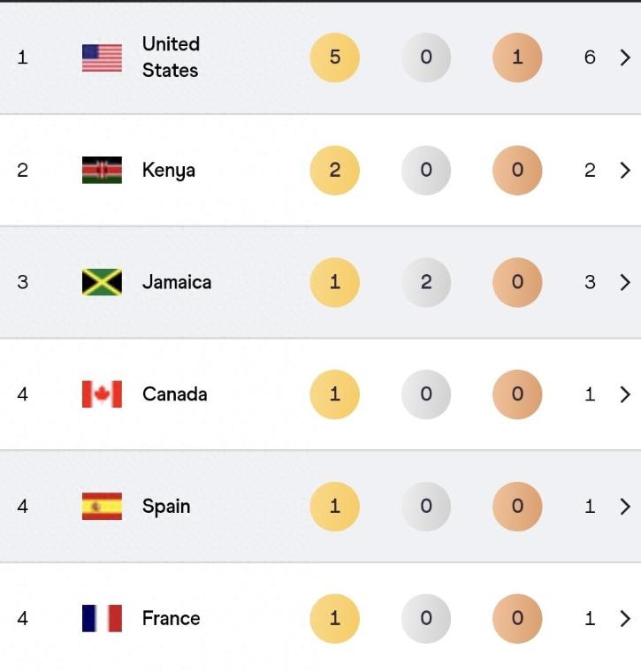Open the Kenya country name

pyautogui.click(x=168, y=171)
